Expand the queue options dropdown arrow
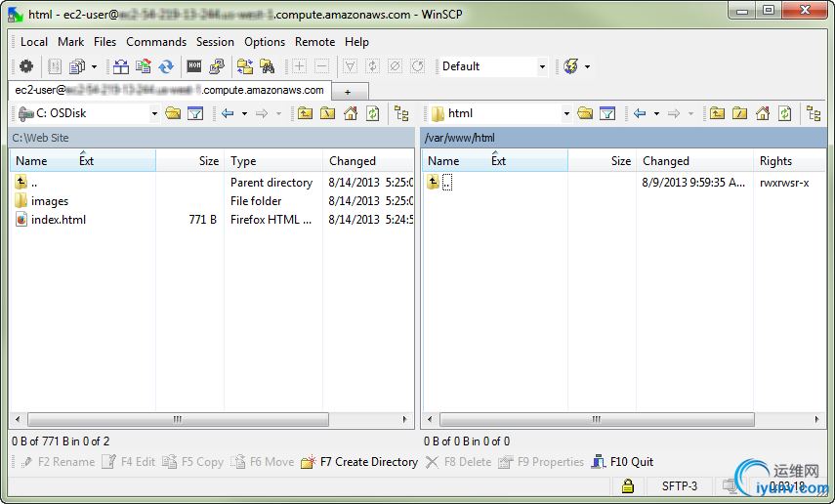Image resolution: width=835 pixels, height=504 pixels. (95, 66)
